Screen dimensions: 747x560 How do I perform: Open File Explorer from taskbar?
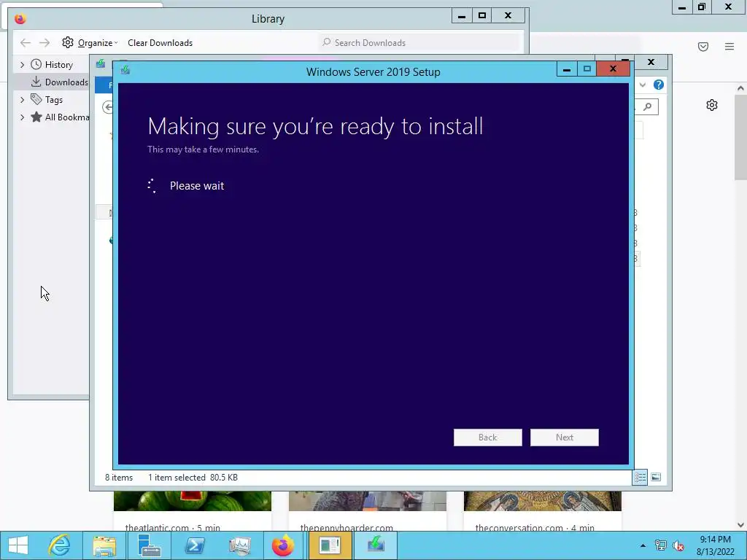[x=104, y=545]
